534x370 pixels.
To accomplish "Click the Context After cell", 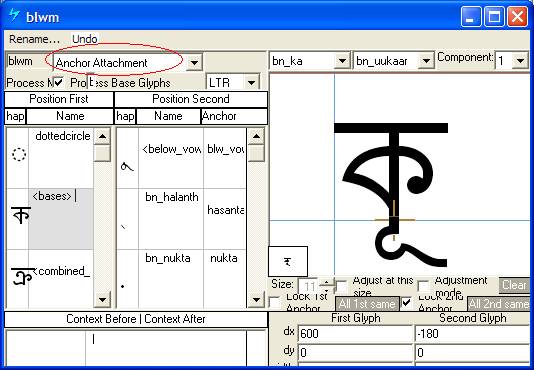I will 166,348.
